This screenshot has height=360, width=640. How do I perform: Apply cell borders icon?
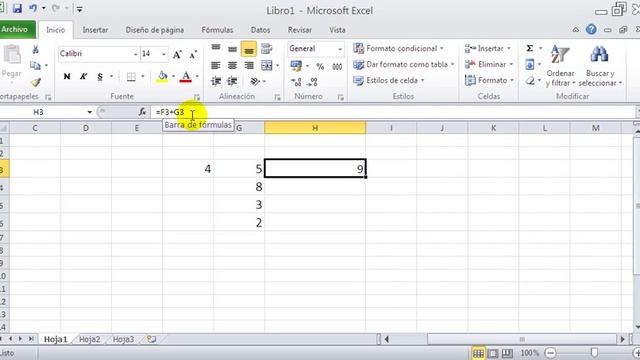pyautogui.click(x=131, y=77)
